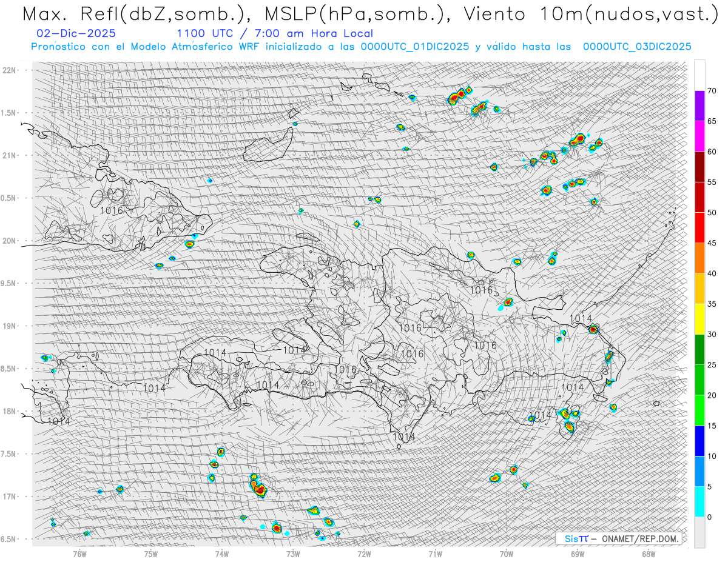Image resolution: width=728 pixels, height=562 pixels.
Task: Click the colorbar value "30"
Action: point(712,335)
